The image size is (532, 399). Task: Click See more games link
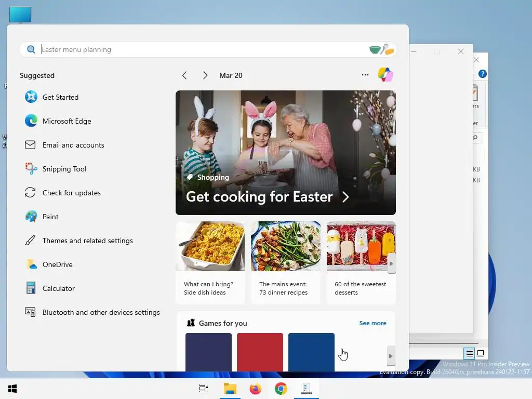[373, 323]
